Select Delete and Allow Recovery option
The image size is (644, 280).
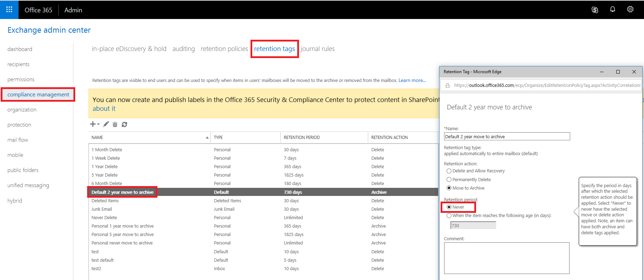[449, 171]
